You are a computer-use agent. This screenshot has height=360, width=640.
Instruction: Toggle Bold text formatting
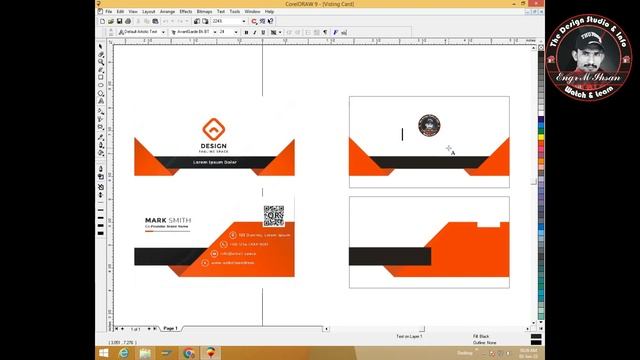coord(246,32)
